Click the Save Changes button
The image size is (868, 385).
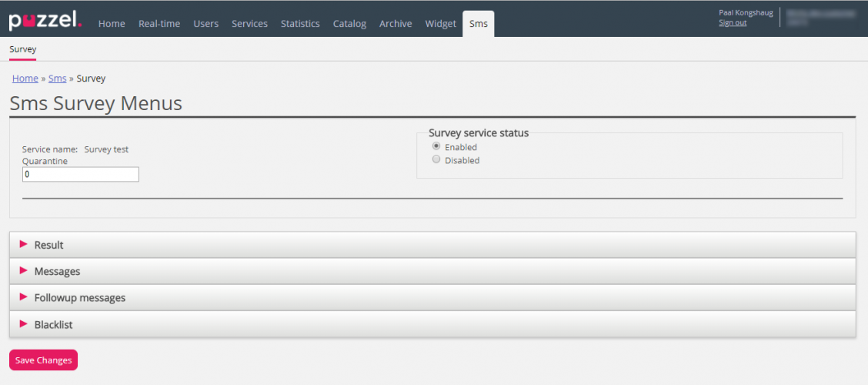tap(43, 360)
